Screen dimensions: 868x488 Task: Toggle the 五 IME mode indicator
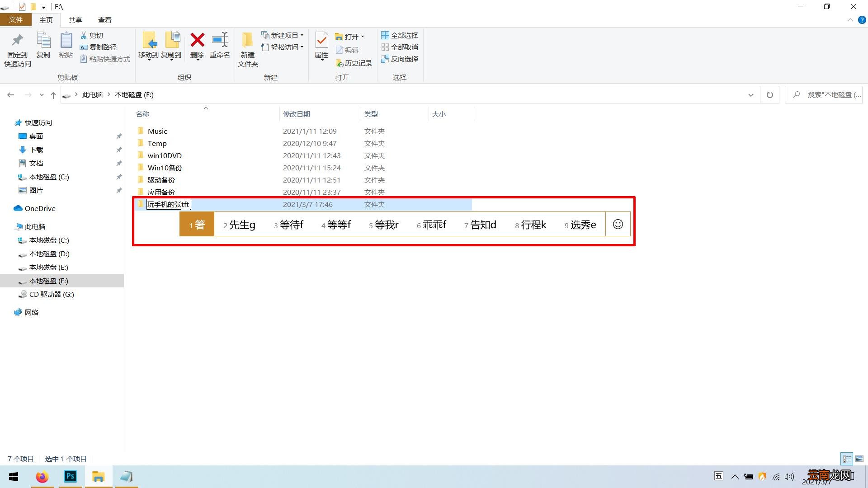click(718, 476)
